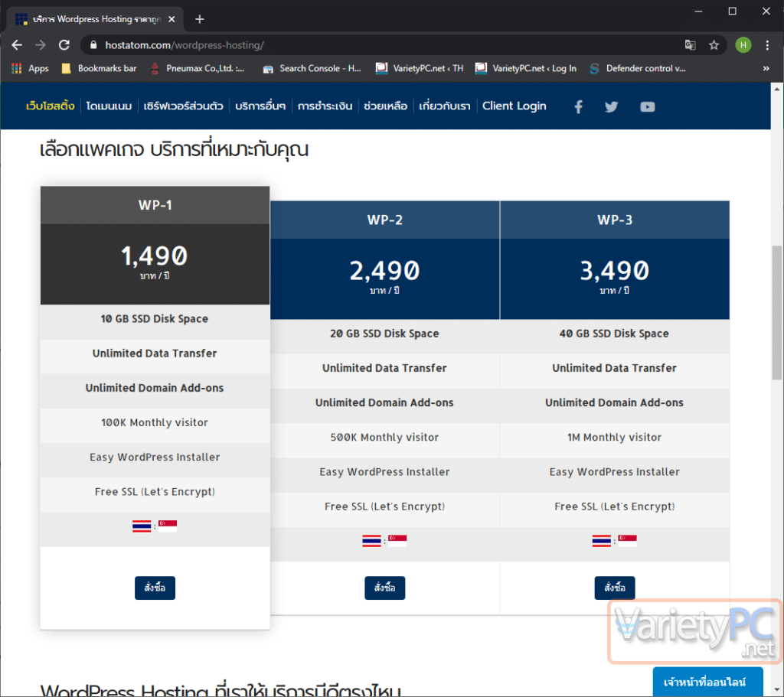Click the site lock icon in address bar
Screen dimensions: 784x697
click(93, 45)
